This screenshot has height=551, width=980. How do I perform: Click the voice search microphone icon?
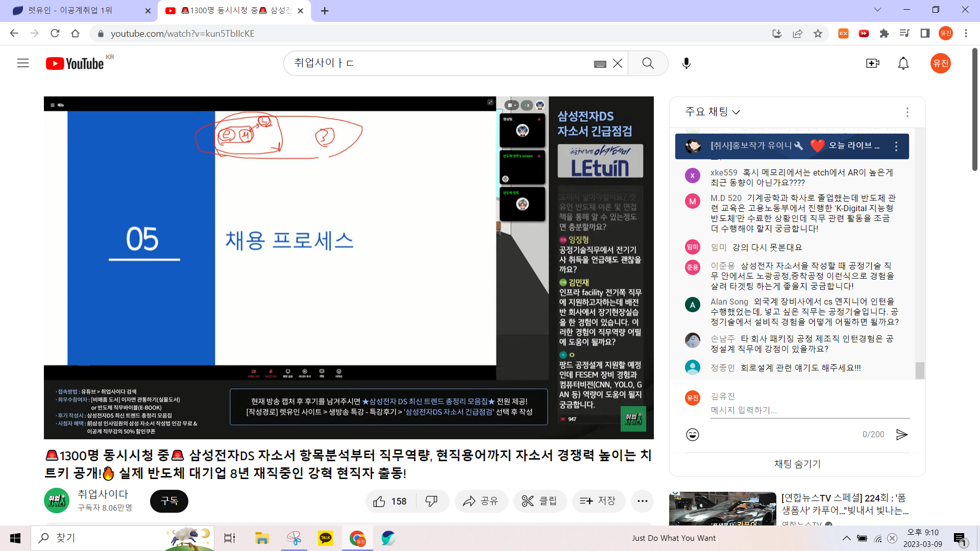click(687, 63)
